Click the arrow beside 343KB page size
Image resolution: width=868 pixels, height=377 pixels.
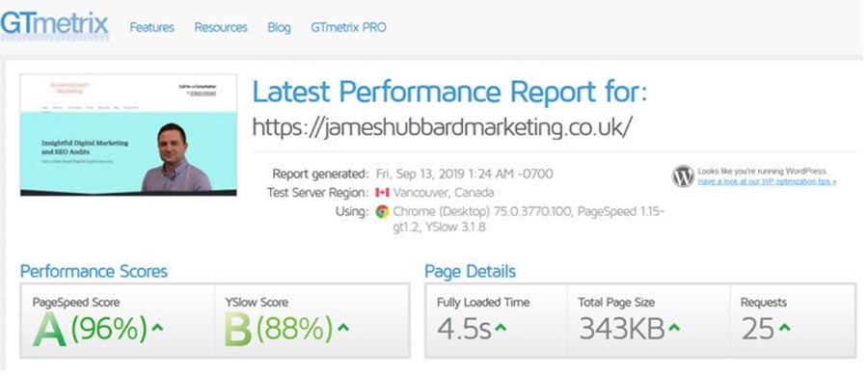674,328
